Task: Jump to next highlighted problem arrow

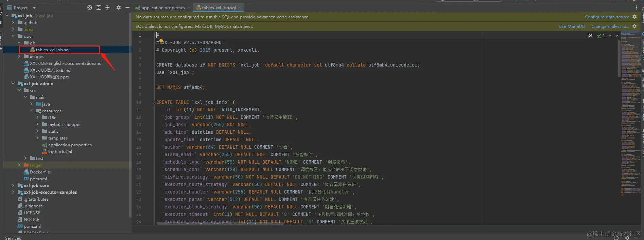Action: [x=617, y=36]
